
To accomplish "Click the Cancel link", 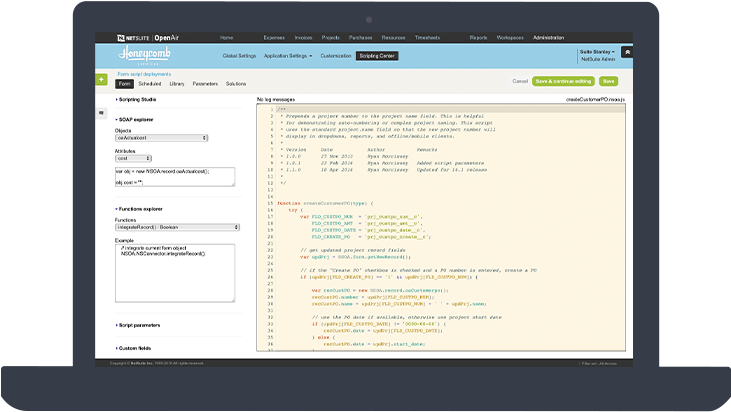I will point(520,80).
